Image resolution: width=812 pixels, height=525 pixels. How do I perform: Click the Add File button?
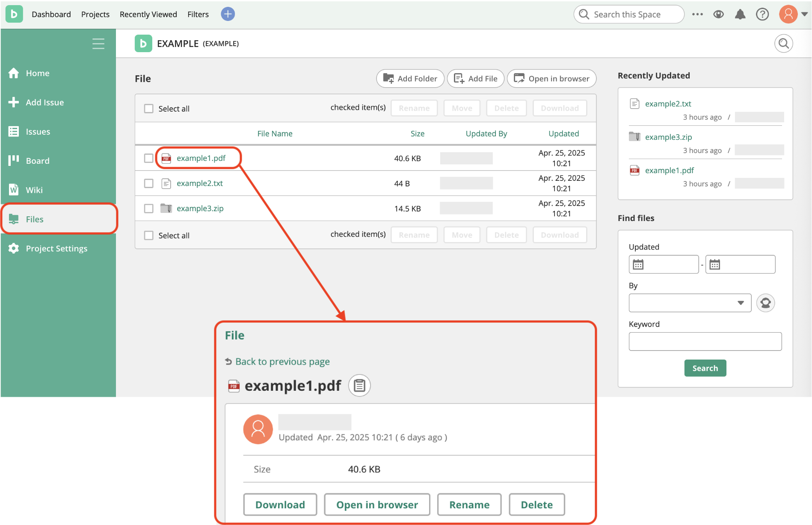point(476,79)
